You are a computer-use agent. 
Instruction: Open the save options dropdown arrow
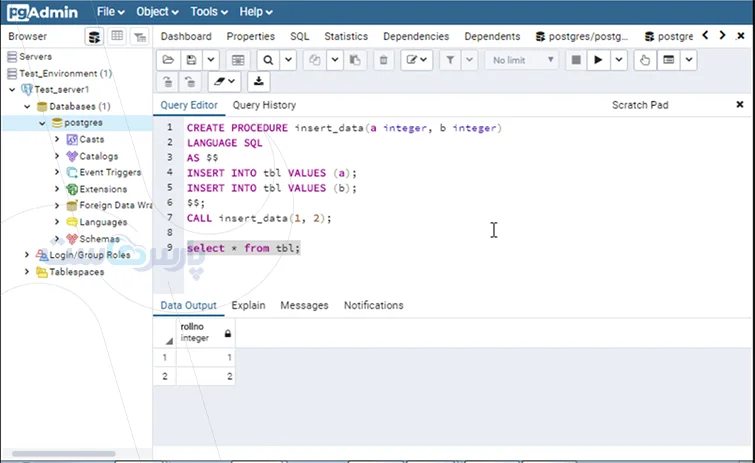point(211,60)
